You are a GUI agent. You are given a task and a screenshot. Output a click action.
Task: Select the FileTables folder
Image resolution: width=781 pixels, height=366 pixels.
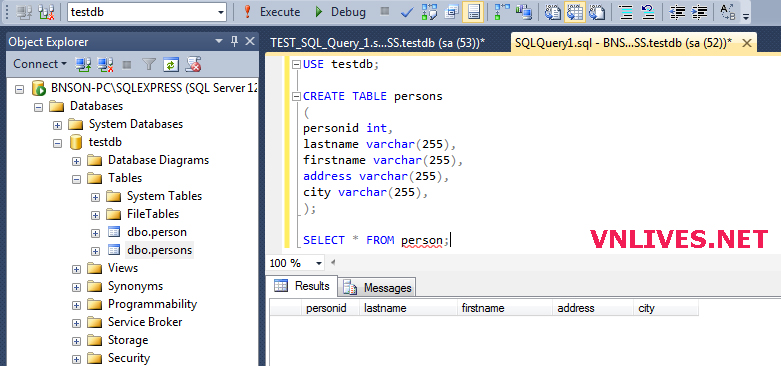[x=152, y=214]
